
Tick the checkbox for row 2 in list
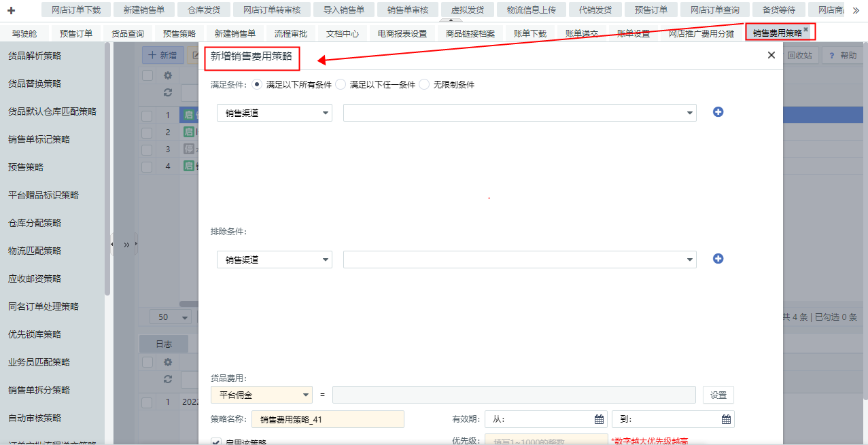tap(147, 132)
